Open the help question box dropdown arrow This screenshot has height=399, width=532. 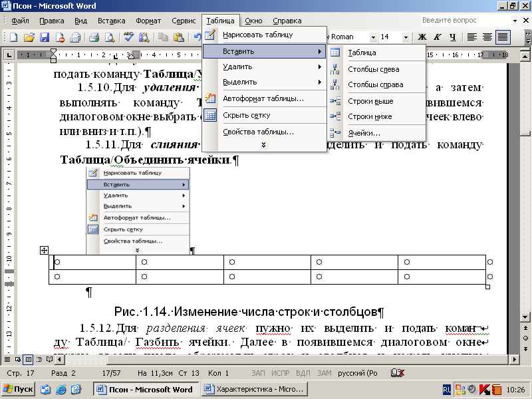[515, 21]
